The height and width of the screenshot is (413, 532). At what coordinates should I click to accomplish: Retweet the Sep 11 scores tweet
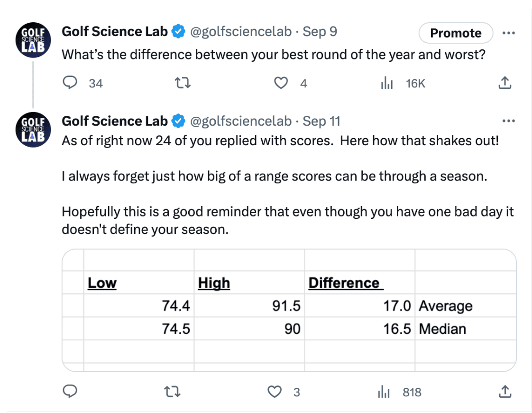pos(173,392)
